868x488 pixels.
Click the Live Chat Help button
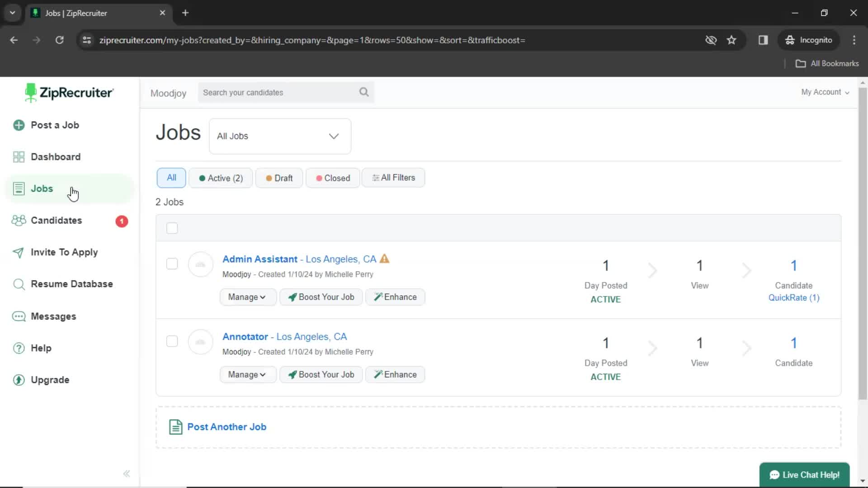[805, 474]
